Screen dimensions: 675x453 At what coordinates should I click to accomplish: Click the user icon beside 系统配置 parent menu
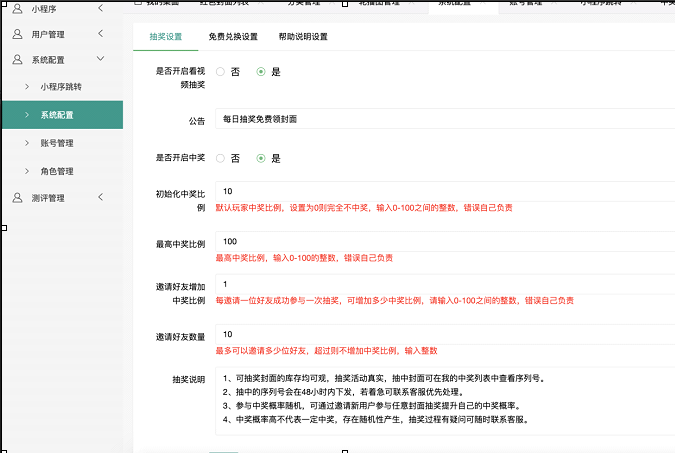click(x=18, y=60)
